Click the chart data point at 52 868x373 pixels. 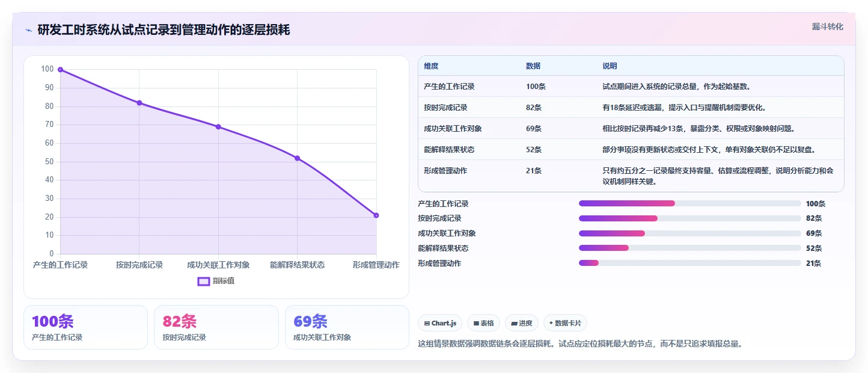coord(297,158)
